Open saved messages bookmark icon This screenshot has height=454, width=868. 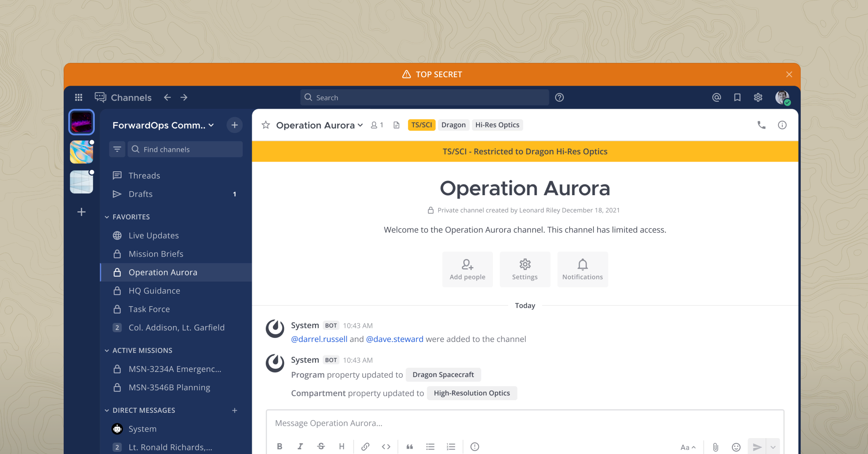(737, 97)
